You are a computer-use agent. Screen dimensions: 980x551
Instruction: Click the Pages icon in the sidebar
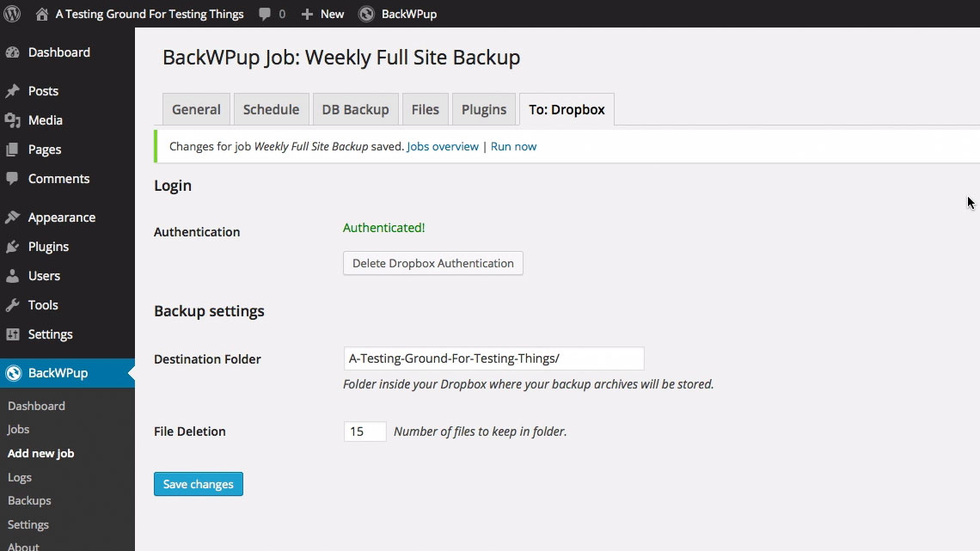pos(13,150)
